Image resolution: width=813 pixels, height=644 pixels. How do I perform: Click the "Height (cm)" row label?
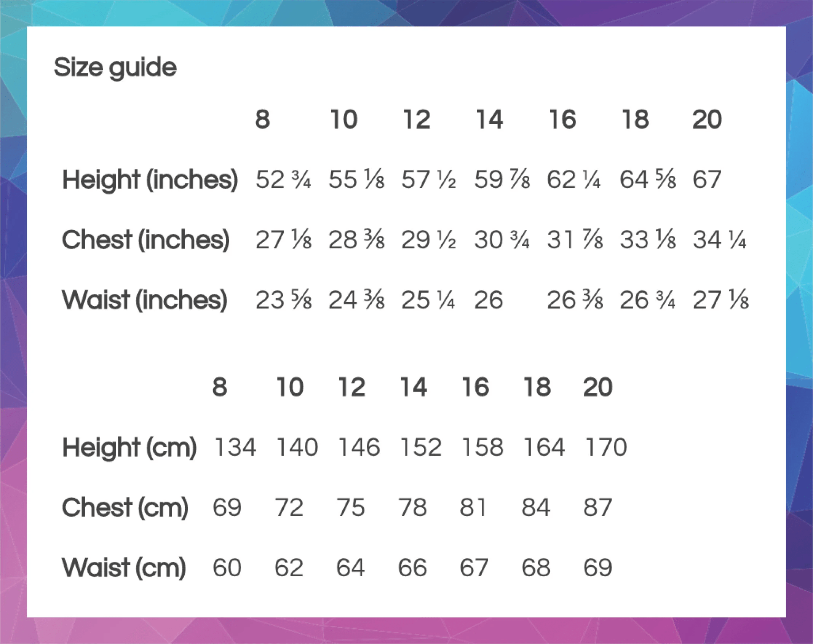click(129, 447)
